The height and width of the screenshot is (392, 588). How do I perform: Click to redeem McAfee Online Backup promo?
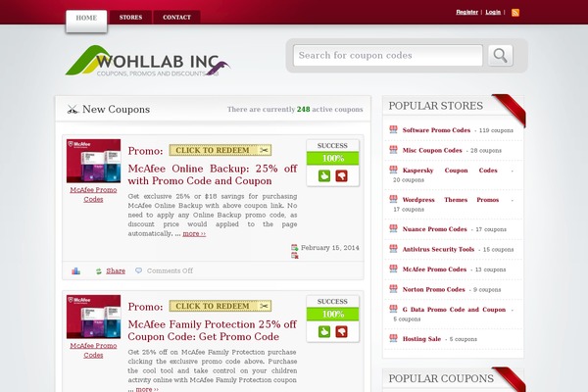220,150
